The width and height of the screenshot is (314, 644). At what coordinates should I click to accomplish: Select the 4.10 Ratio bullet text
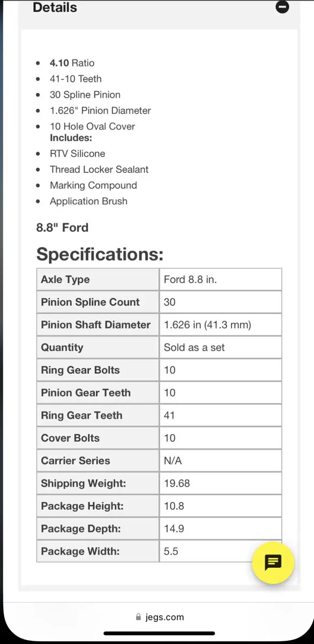(72, 63)
